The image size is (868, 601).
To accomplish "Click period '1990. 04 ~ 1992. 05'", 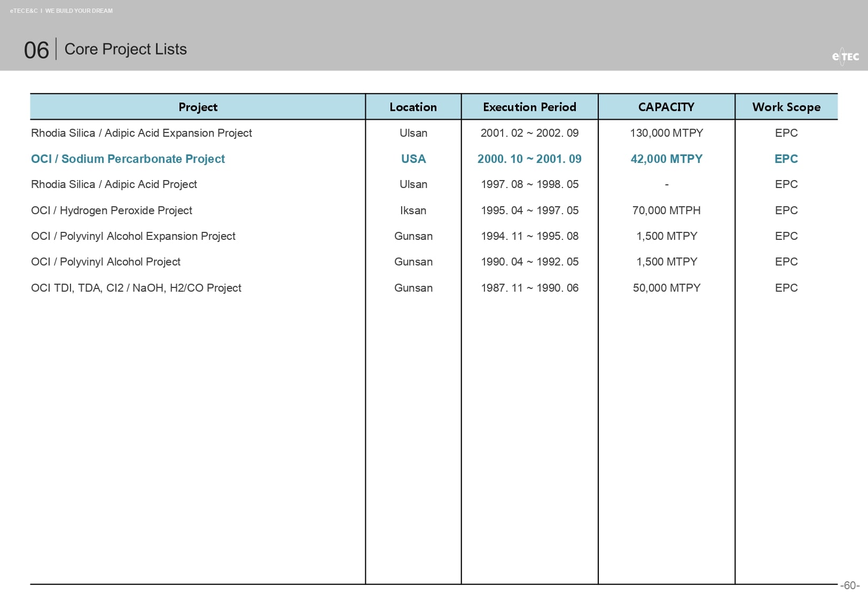I will 529,262.
